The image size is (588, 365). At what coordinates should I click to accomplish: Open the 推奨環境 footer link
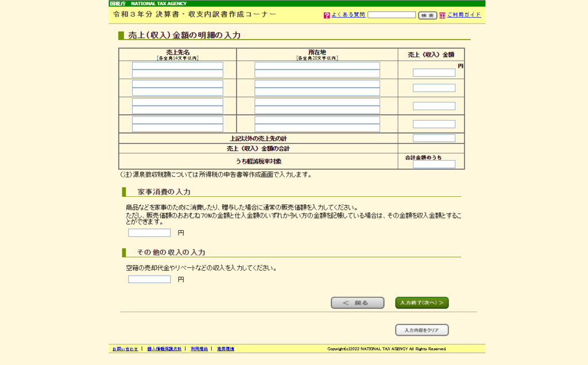pos(225,349)
